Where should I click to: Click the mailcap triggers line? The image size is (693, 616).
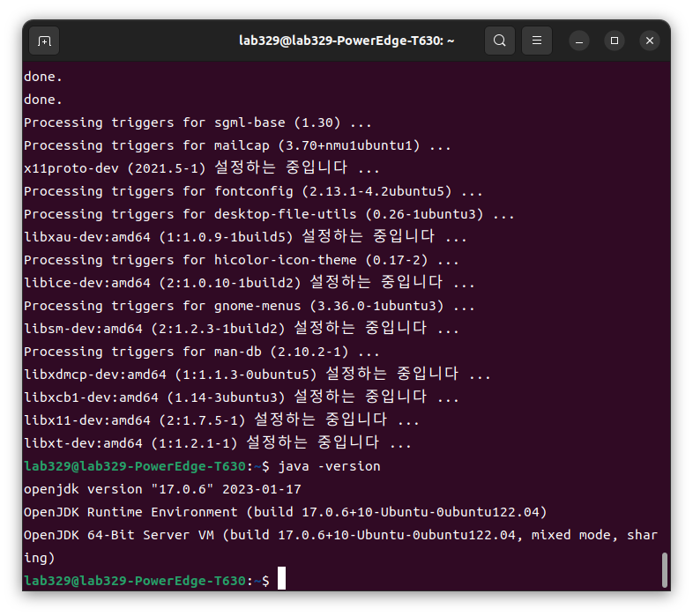(237, 145)
